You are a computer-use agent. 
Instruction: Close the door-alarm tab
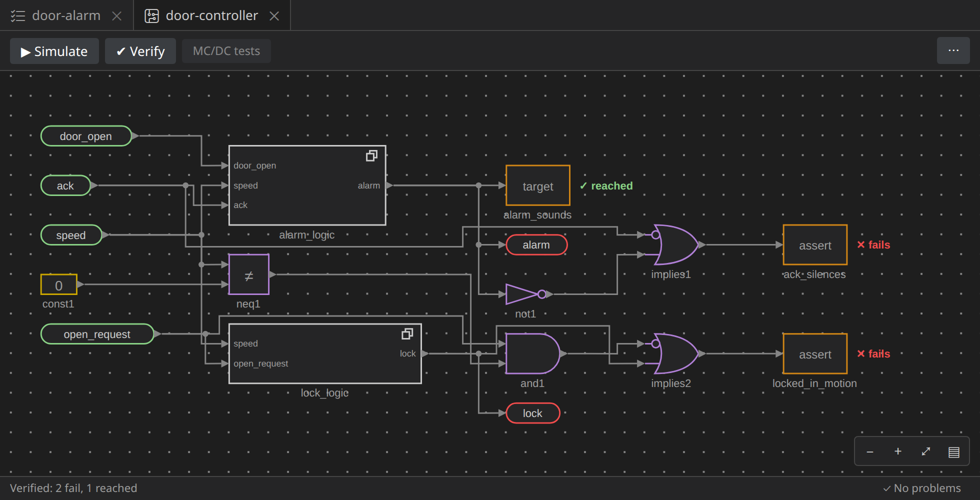click(117, 16)
